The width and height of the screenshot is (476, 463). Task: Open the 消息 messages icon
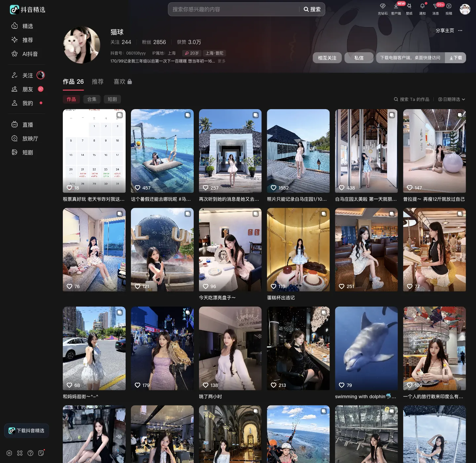click(436, 6)
